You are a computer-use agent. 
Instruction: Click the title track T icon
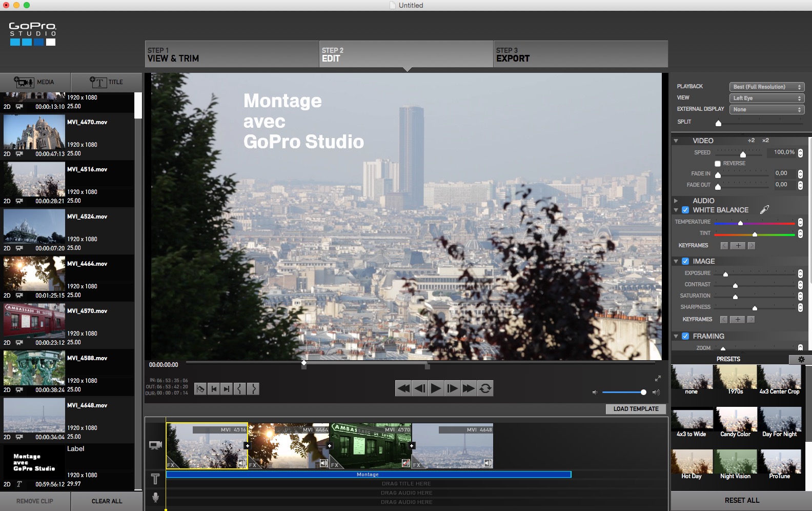click(155, 479)
